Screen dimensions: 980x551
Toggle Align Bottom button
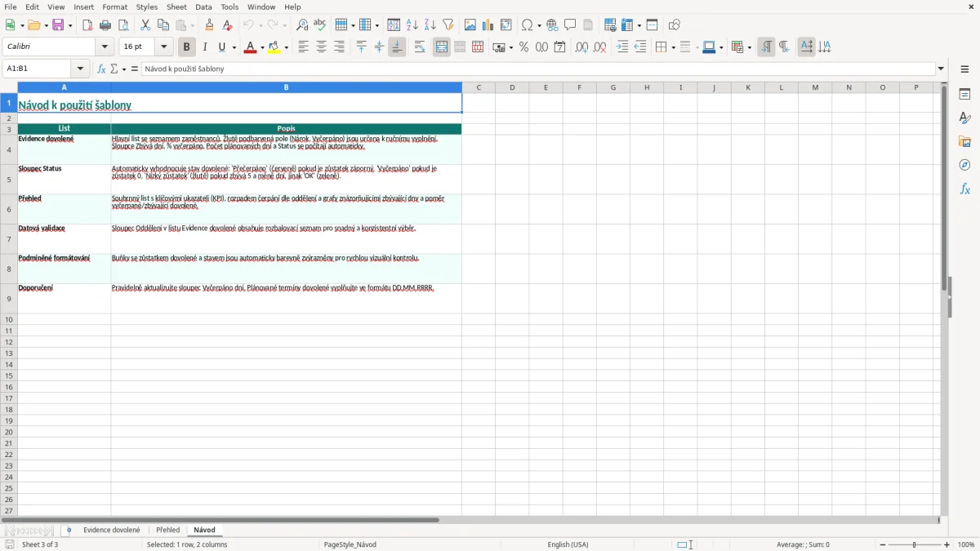[x=397, y=47]
